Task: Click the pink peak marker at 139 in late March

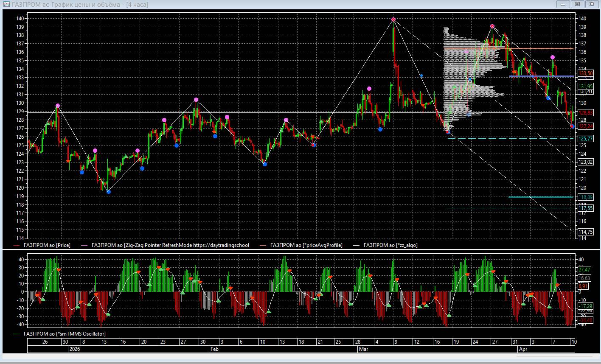Action: tap(492, 26)
